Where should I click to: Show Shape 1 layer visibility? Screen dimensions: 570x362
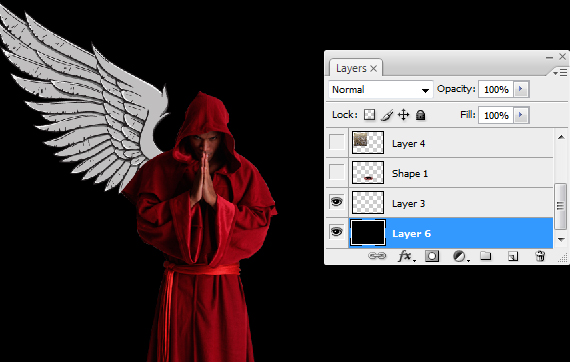pyautogui.click(x=337, y=172)
